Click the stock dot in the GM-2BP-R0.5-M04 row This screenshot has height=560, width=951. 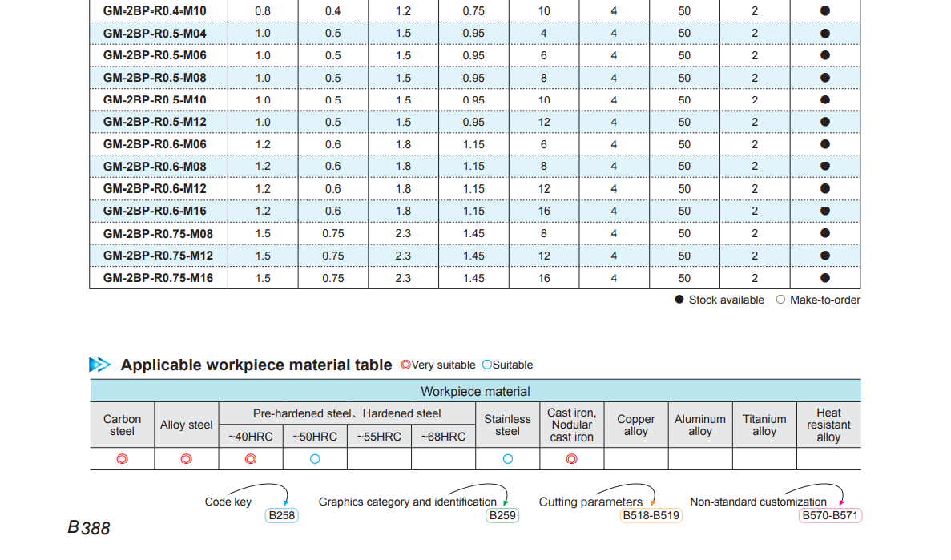pos(825,34)
